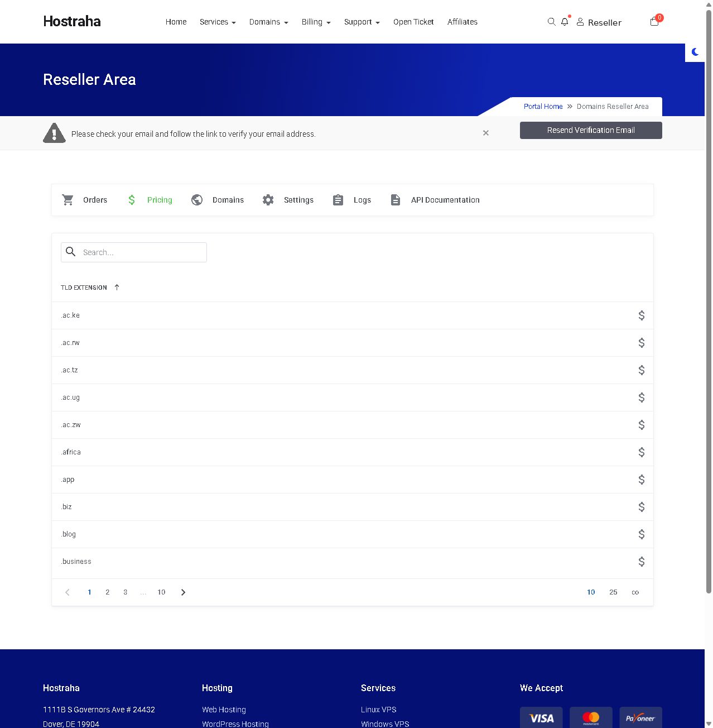
Task: Expand the Billing dropdown menu
Action: 316,22
